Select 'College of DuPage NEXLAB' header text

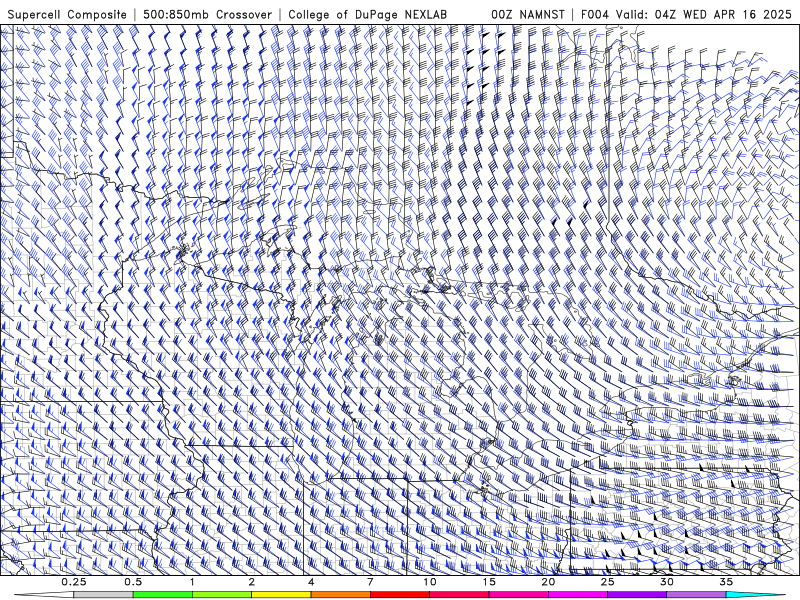tap(368, 15)
